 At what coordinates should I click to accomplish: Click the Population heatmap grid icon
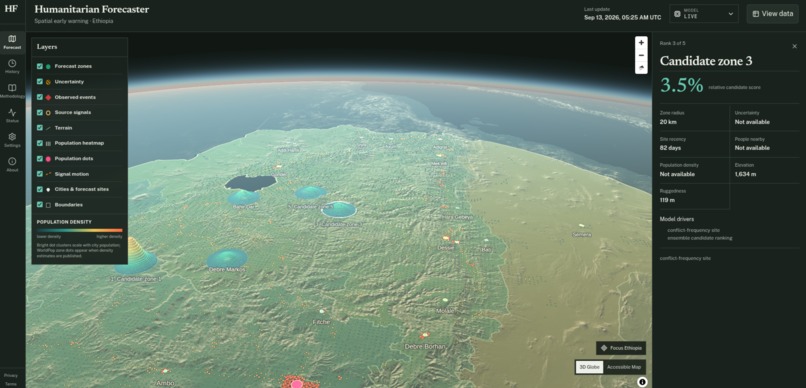(x=48, y=143)
